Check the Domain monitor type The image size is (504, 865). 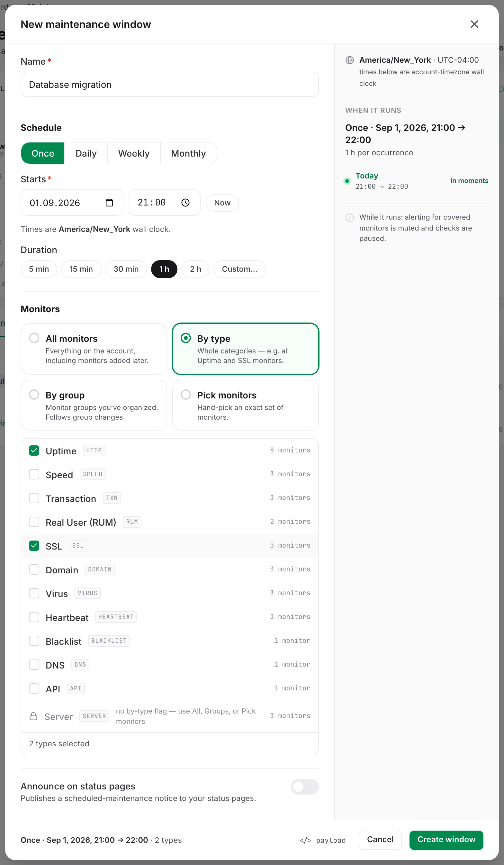(x=34, y=569)
